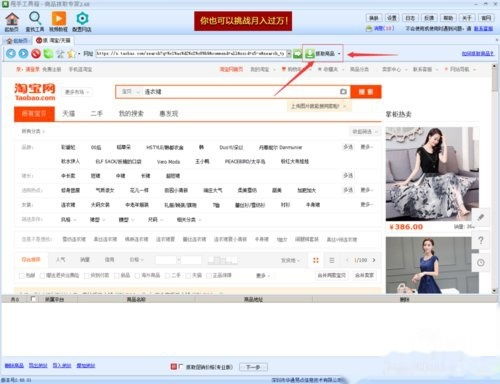The height and width of the screenshot is (384, 500).
Task: Tick the select-all checkbox in the table header
Action: point(33,299)
